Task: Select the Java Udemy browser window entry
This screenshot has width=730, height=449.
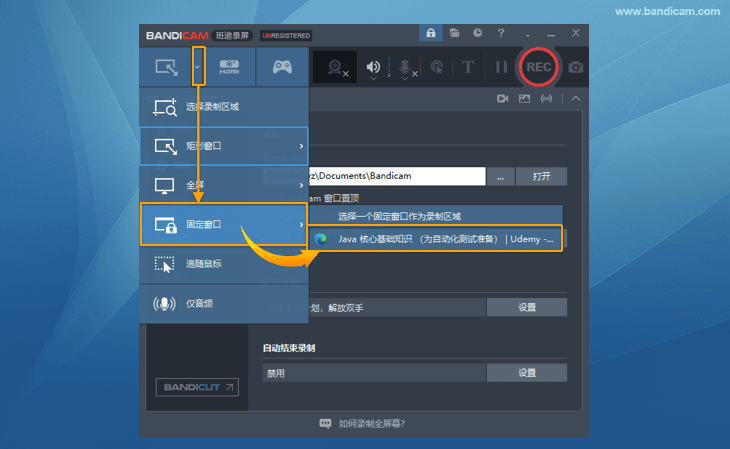Action: (436, 239)
